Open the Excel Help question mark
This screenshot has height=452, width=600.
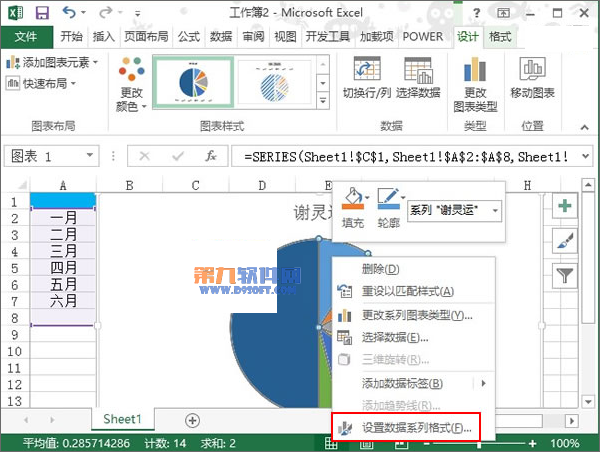pyautogui.click(x=476, y=13)
